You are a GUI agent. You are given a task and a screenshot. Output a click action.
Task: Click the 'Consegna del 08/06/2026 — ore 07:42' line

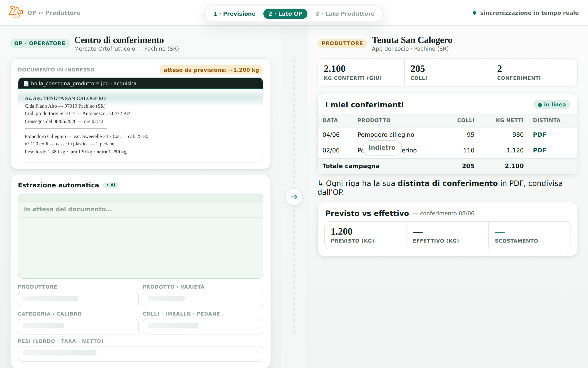pyautogui.click(x=64, y=121)
